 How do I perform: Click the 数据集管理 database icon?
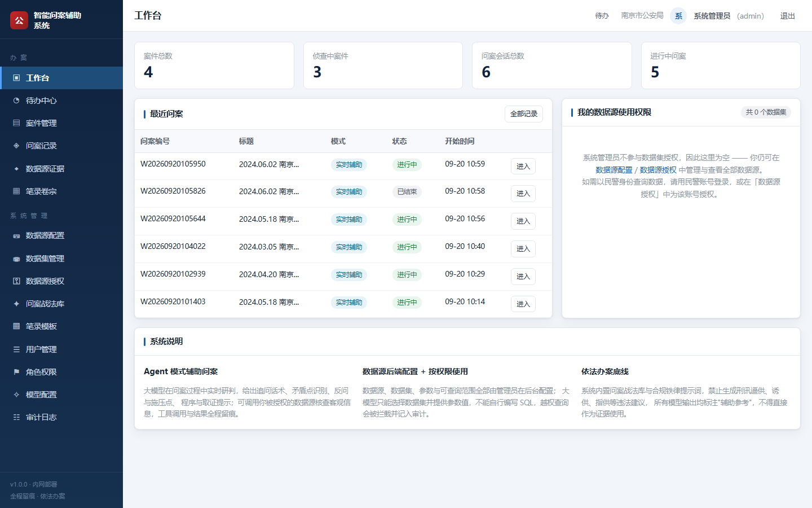coord(16,259)
